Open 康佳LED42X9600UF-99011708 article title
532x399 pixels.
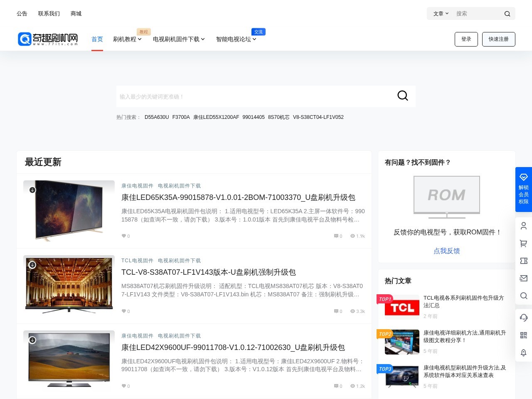tap(233, 347)
